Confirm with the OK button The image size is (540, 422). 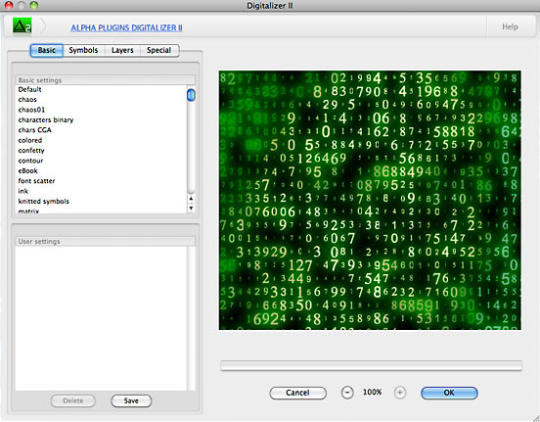point(449,393)
